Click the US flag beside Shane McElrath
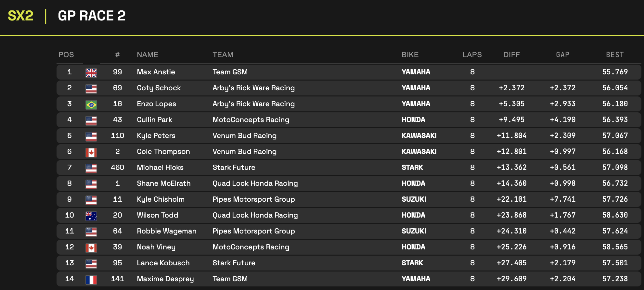 (x=91, y=184)
